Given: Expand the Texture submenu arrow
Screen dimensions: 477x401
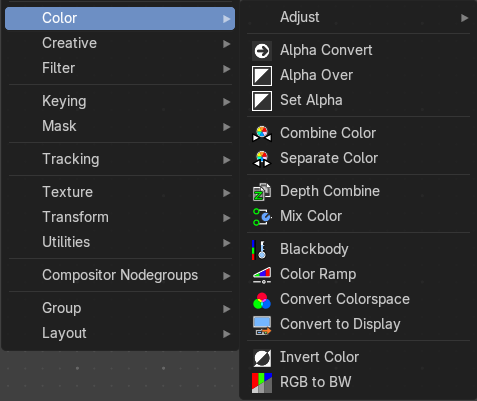Looking at the screenshot, I should coord(227,193).
